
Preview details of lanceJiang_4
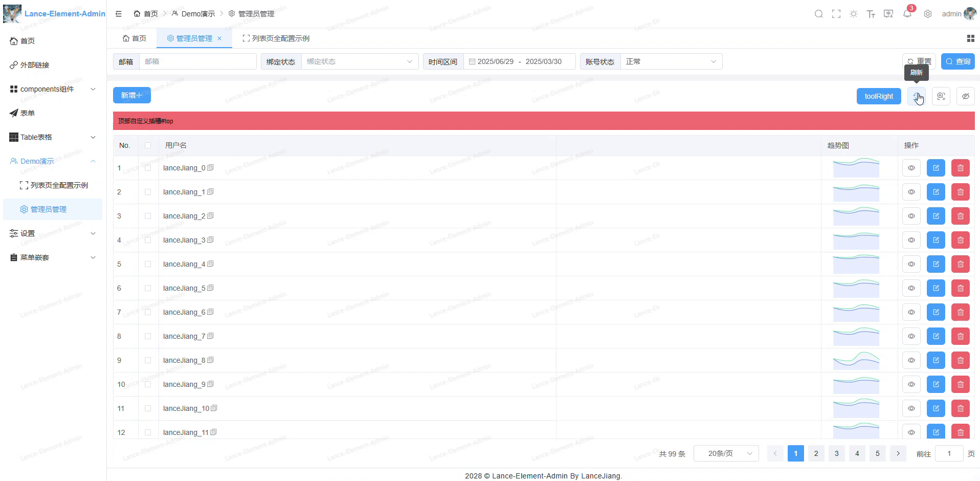point(911,264)
